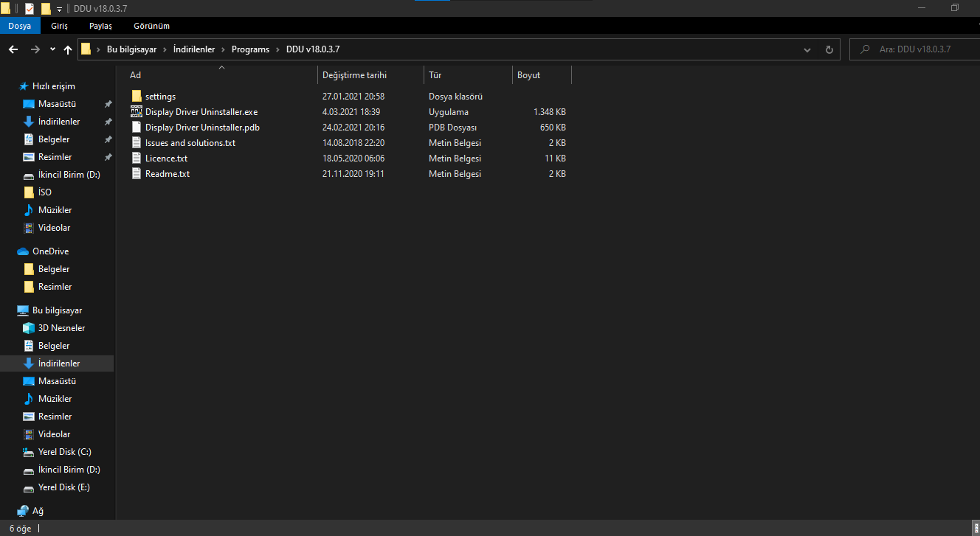980x536 pixels.
Task: Click the Ağ network icon
Action: pos(23,511)
